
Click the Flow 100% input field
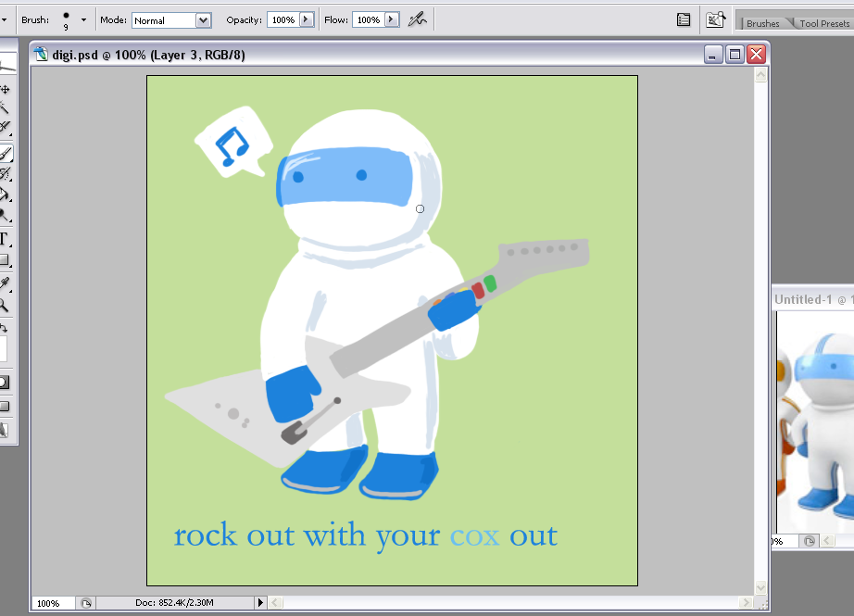(x=368, y=20)
